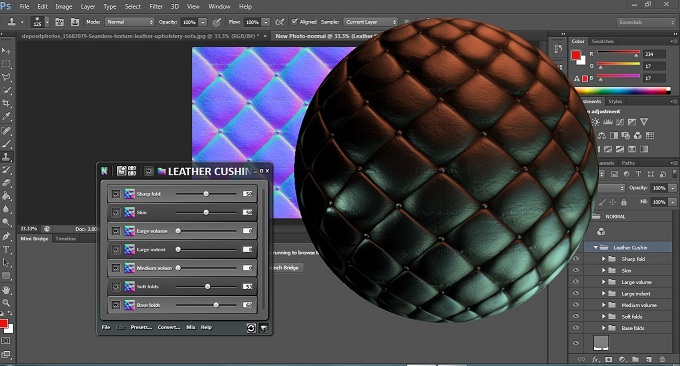680x366 pixels.
Task: Toggle visibility of Skin in plugin panel
Action: pos(116,212)
